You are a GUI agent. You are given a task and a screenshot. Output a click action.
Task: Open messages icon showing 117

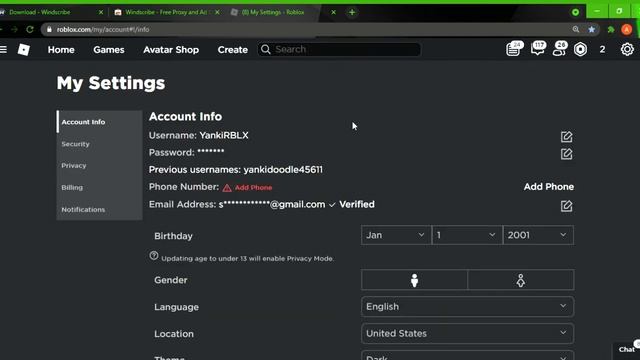click(x=538, y=48)
